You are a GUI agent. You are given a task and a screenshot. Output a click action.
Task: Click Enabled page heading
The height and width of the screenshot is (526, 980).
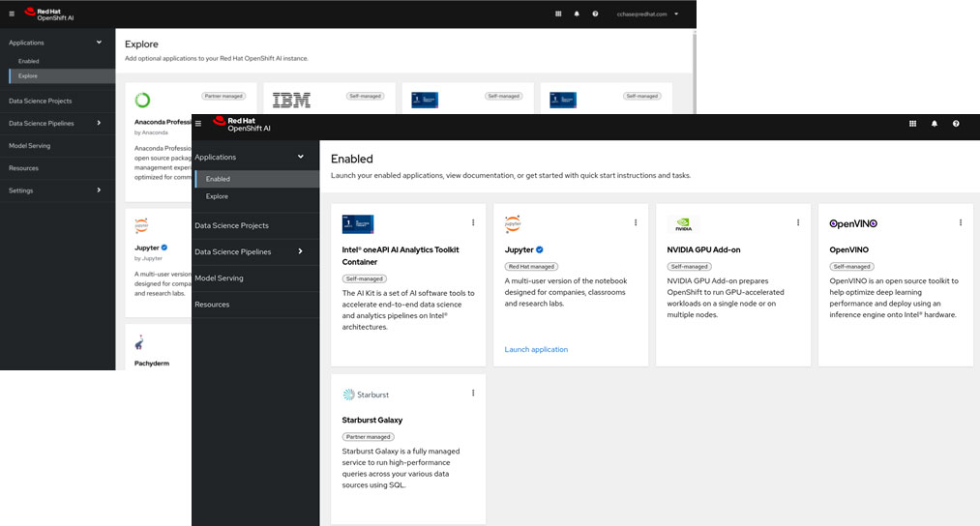point(352,159)
